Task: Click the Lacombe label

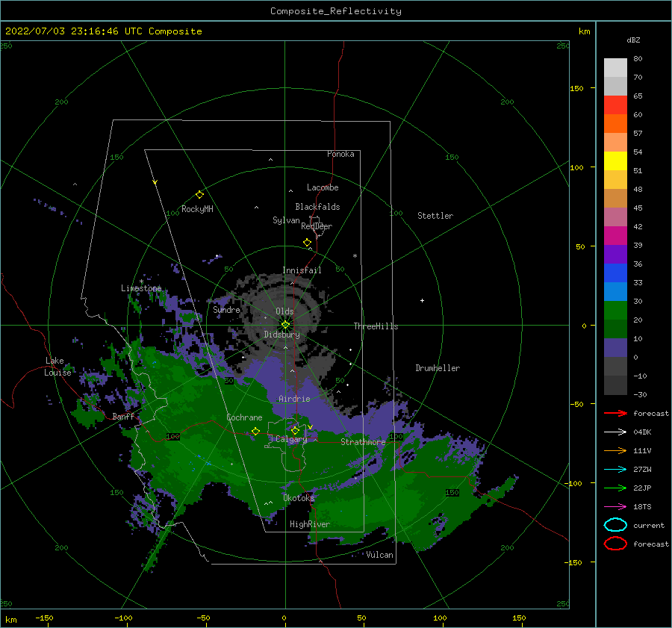Action: pyautogui.click(x=323, y=187)
